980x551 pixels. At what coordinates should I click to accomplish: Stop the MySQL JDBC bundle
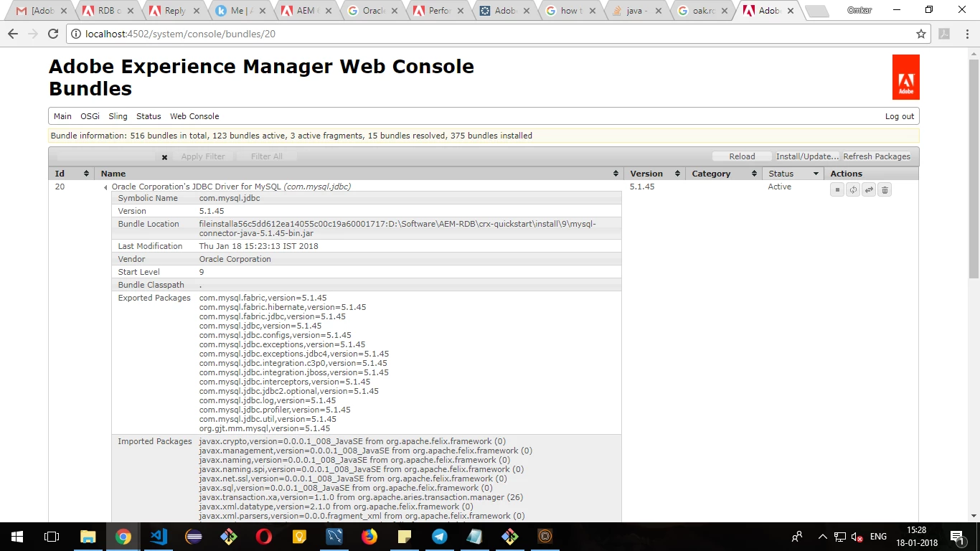[x=837, y=189]
